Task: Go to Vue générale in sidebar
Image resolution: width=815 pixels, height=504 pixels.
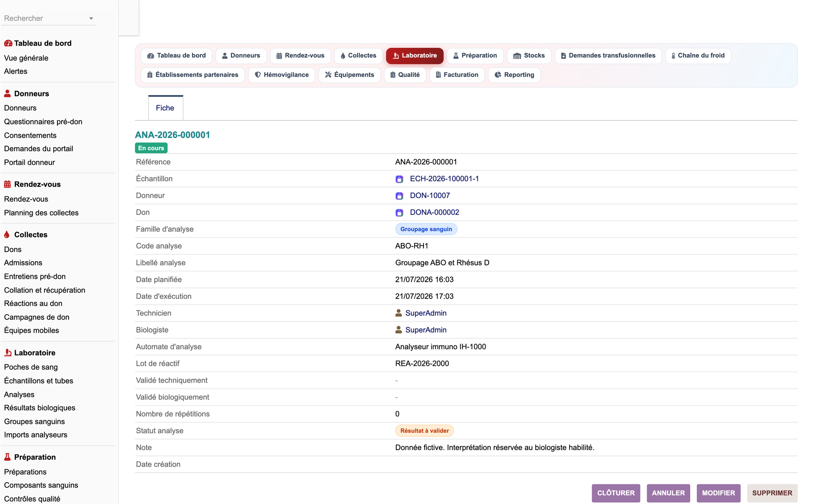Action: [26, 58]
